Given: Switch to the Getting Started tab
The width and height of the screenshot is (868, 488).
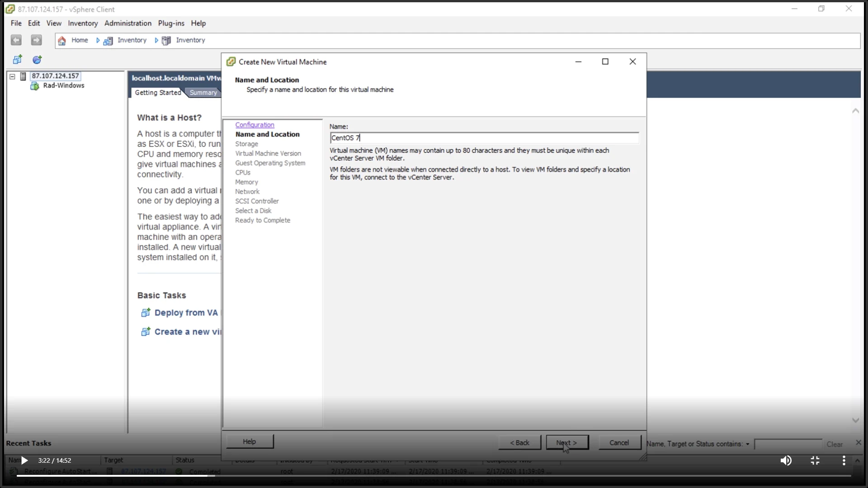Looking at the screenshot, I should tap(158, 93).
